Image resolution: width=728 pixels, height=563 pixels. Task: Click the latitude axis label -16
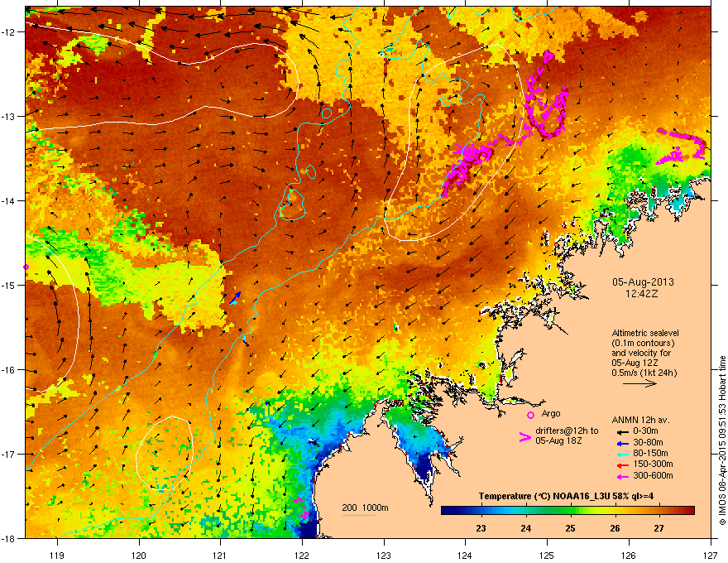coord(9,370)
